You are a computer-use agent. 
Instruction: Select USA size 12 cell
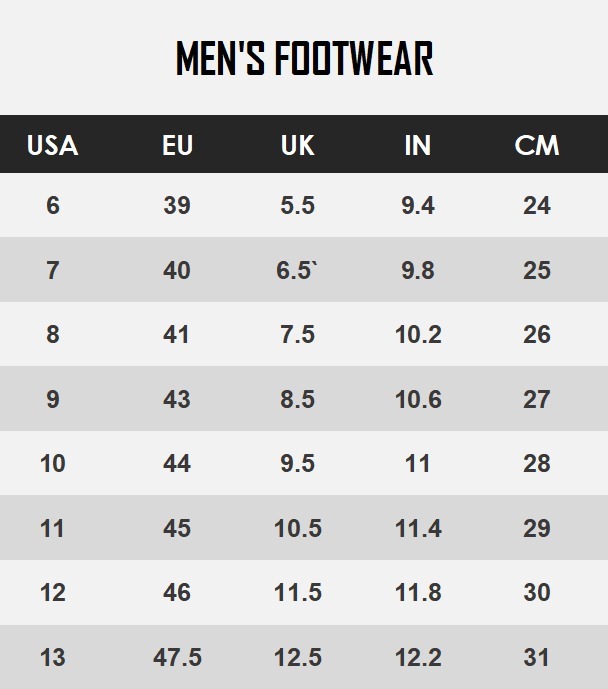tap(52, 592)
